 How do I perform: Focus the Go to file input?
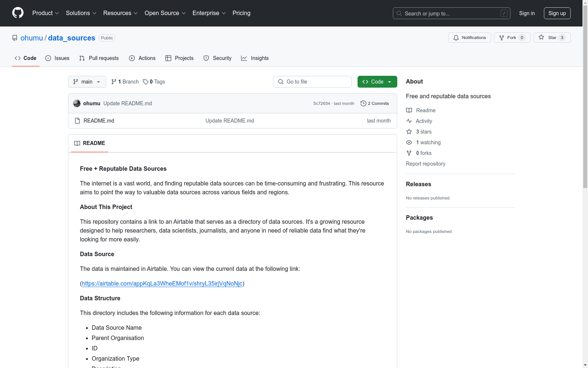pos(312,82)
